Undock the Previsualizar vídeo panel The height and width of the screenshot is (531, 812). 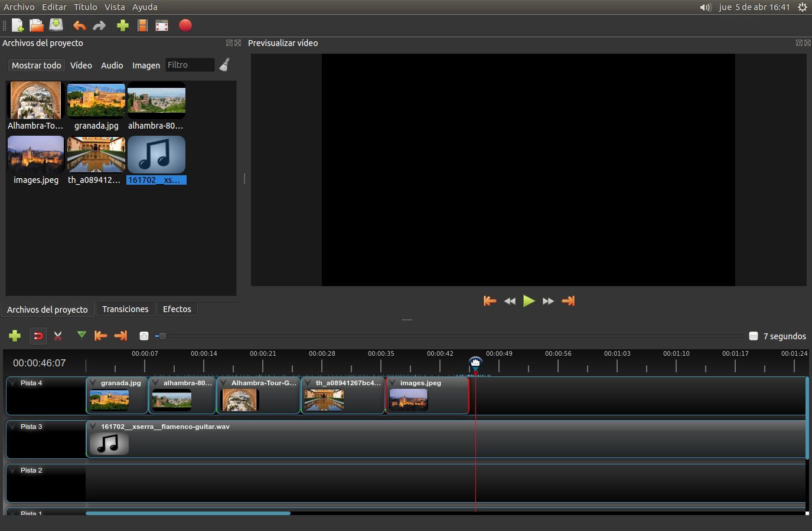tap(799, 43)
